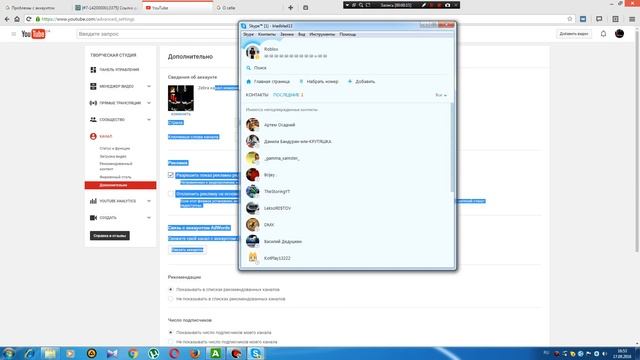Click the browser home icon
Screen dimensions: 640x360
(x=17, y=19)
